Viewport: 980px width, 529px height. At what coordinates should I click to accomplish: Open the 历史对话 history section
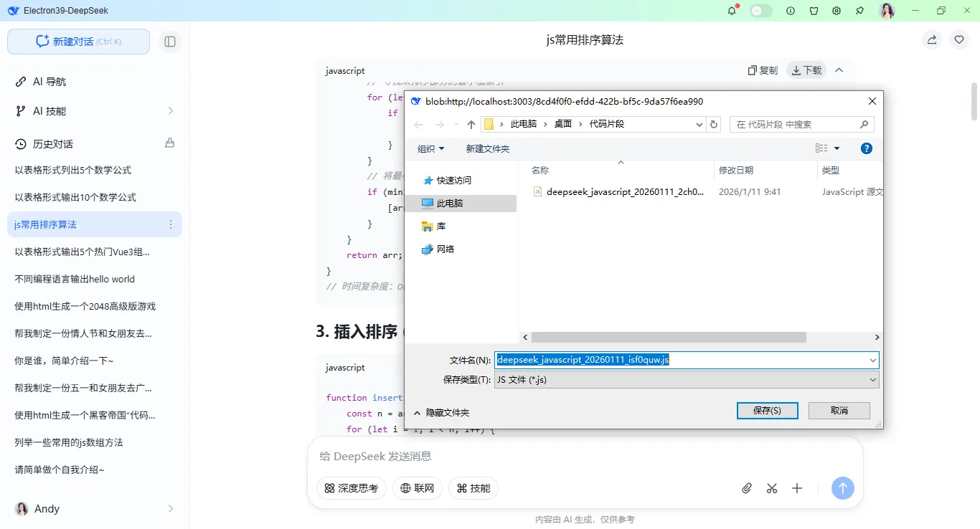point(43,143)
